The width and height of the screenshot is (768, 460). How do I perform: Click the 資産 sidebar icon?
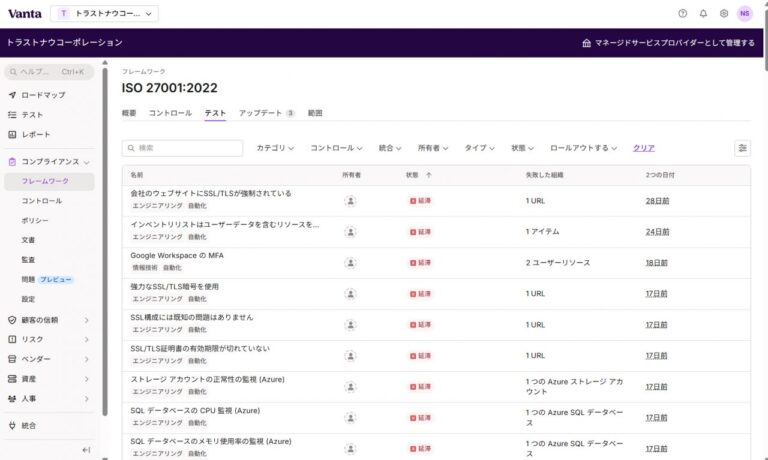(12, 379)
